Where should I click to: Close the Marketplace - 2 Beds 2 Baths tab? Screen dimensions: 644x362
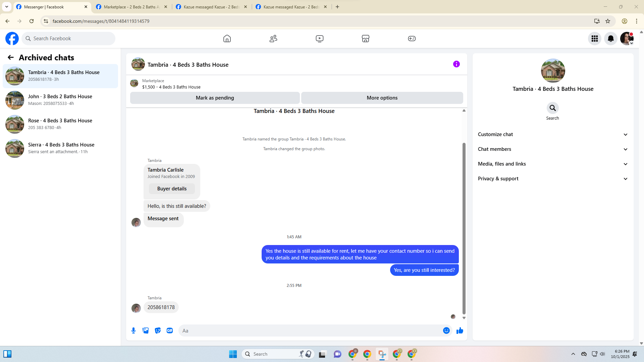(x=166, y=7)
